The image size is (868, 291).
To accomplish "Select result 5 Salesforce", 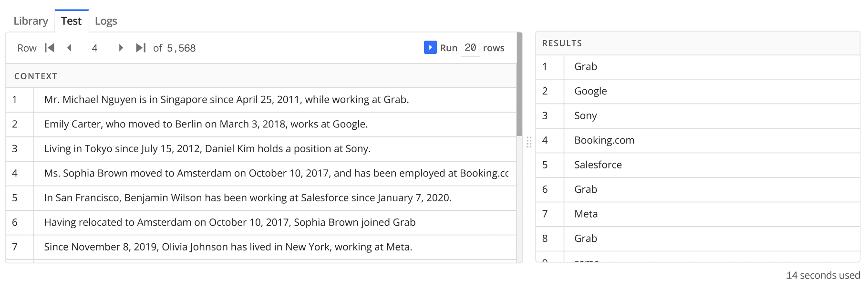I will [x=698, y=165].
